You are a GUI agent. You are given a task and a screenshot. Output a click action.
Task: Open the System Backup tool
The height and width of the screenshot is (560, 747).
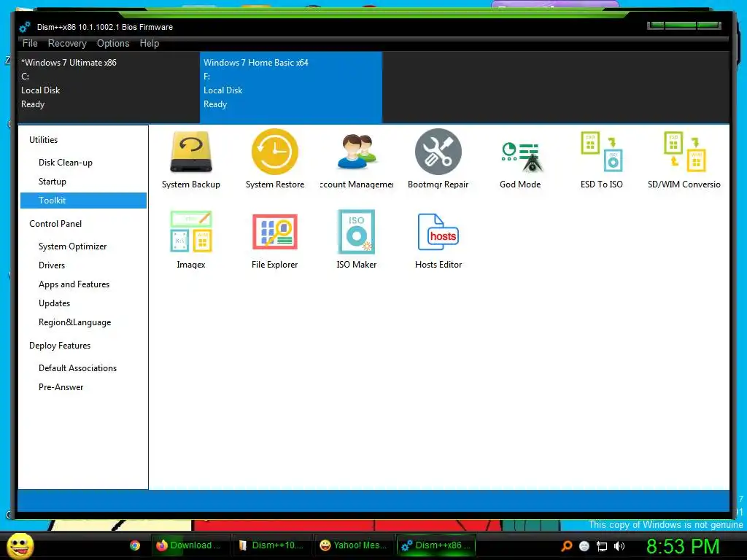click(x=190, y=159)
